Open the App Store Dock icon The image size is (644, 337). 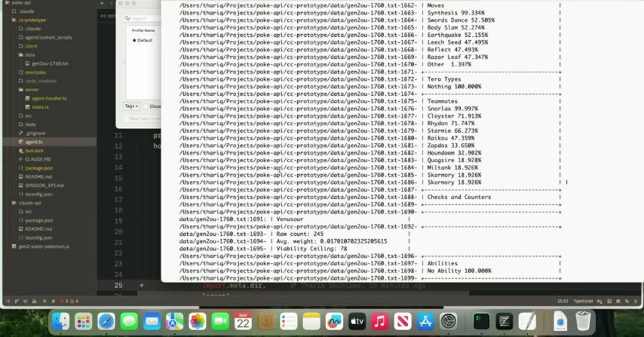click(425, 322)
